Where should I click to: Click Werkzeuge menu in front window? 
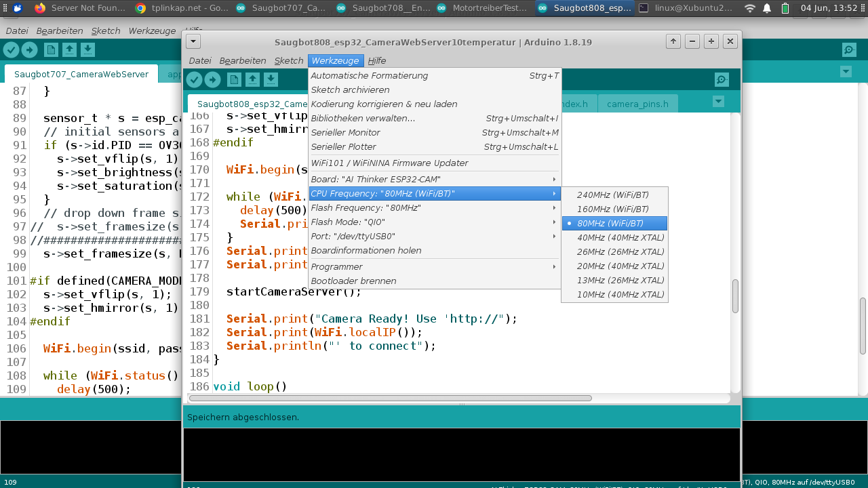pos(336,60)
